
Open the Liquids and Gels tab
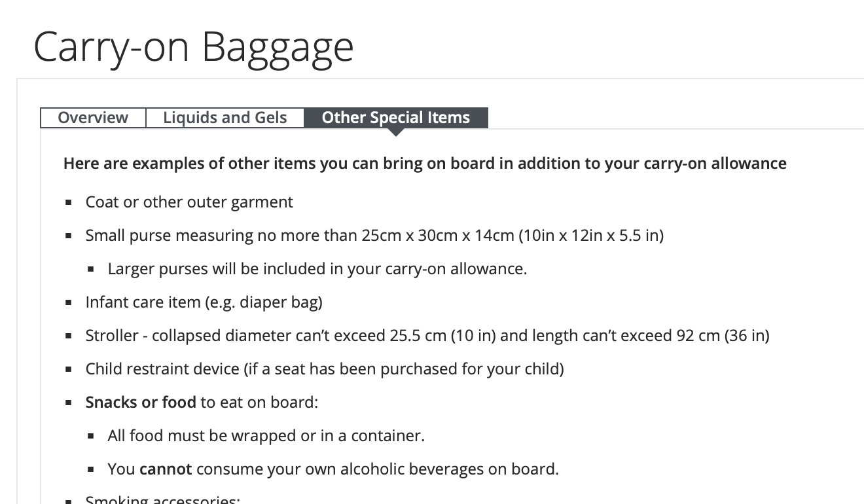pos(225,118)
